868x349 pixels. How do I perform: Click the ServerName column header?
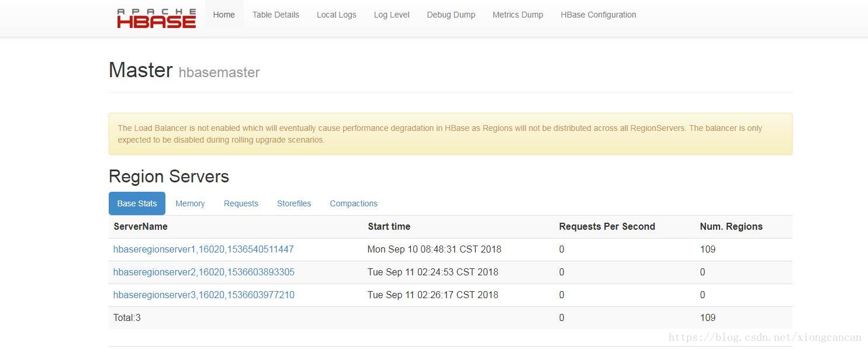point(141,226)
